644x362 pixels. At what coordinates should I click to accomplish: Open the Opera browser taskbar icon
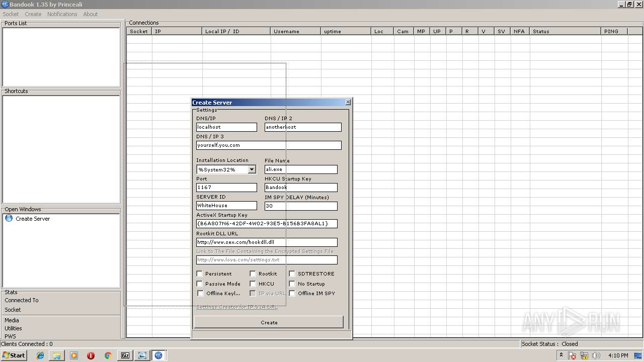click(x=91, y=355)
